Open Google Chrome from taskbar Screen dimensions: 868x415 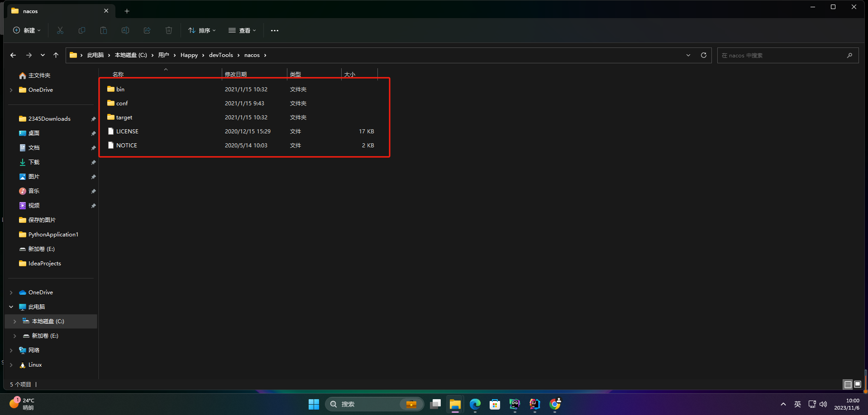(555, 404)
